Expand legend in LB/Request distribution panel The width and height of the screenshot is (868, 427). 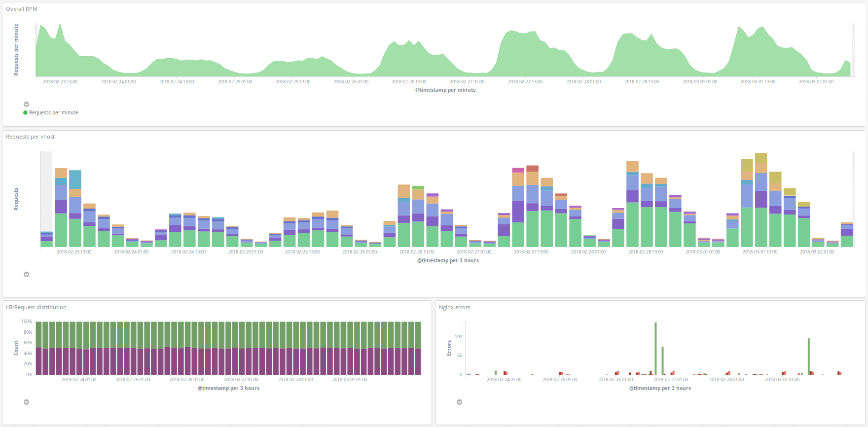[27, 402]
